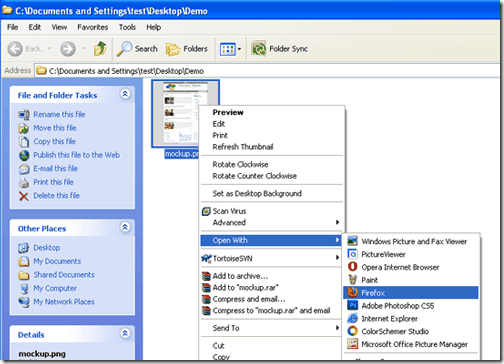The image size is (504, 364).
Task: Click the Publish globe icon
Action: [x=24, y=155]
